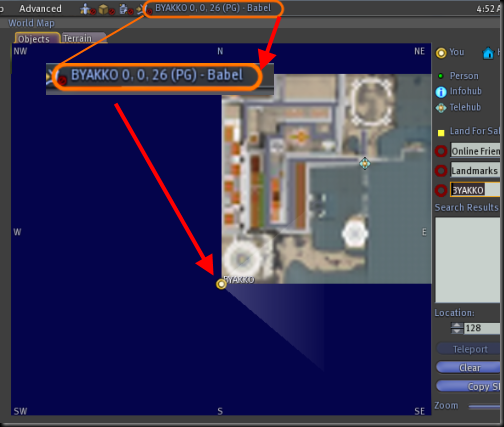Click the no-scripts status icon
Image resolution: width=504 pixels, height=427 pixels.
(125, 9)
